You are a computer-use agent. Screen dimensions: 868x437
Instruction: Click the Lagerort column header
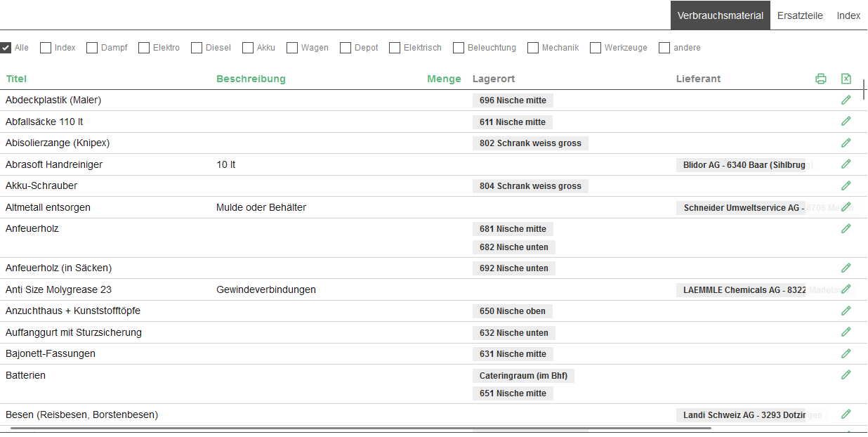click(494, 79)
